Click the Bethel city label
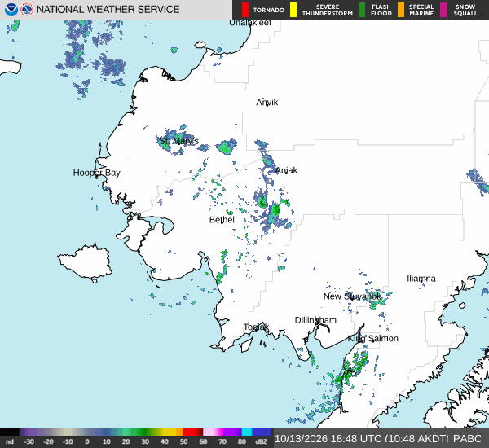Screen dimensions: 489x448 pyautogui.click(x=222, y=220)
